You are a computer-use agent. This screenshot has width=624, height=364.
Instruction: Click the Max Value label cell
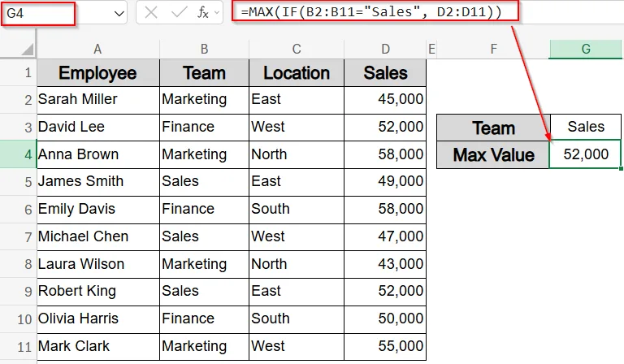point(493,154)
